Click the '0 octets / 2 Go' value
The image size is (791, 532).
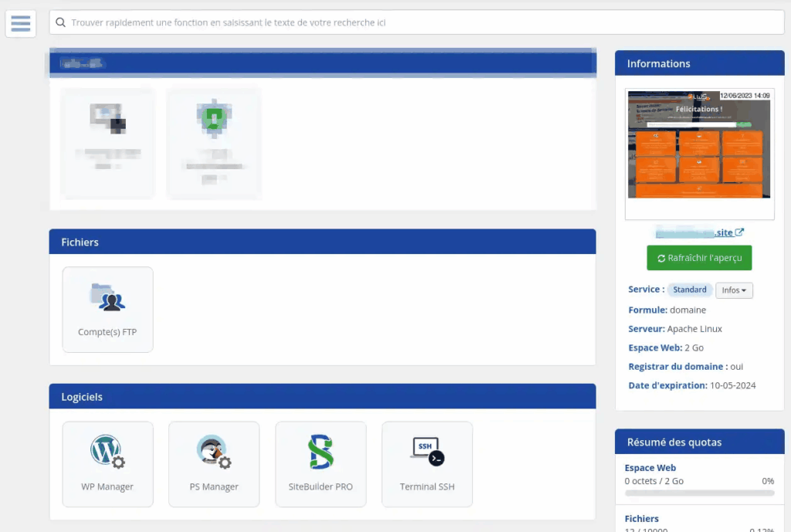pos(654,481)
